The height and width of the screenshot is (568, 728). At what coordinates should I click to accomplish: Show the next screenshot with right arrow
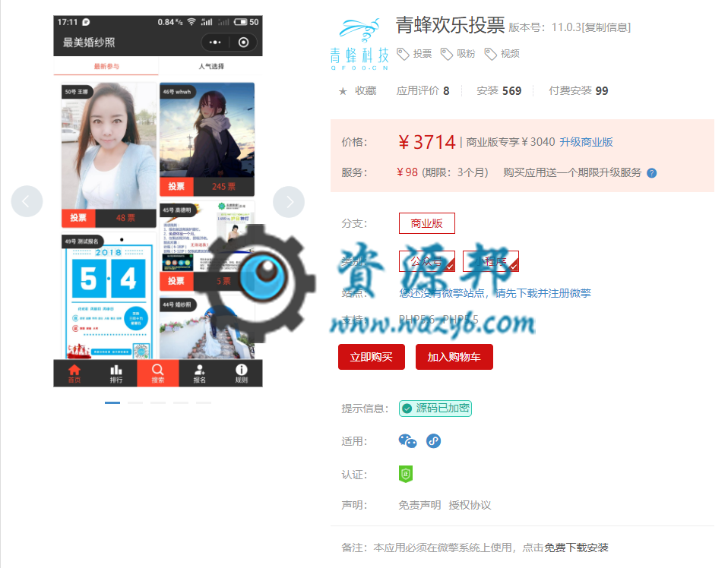[x=289, y=201]
